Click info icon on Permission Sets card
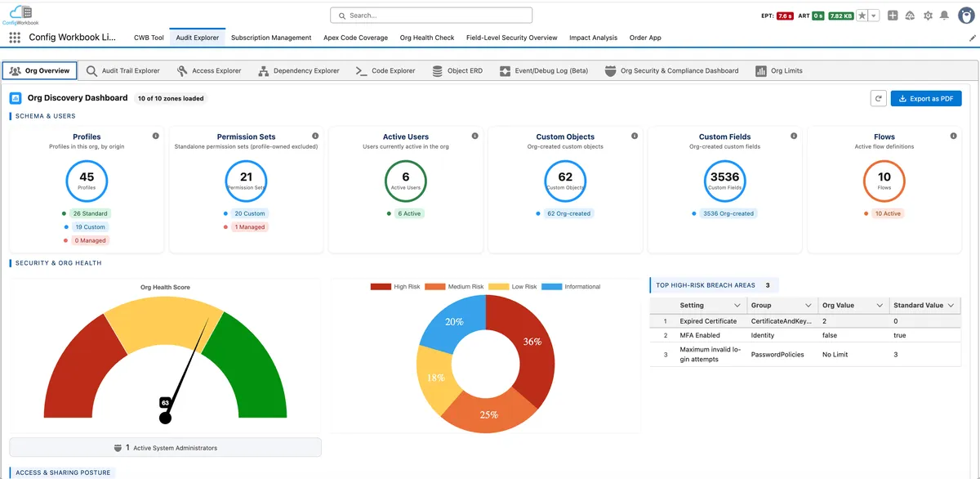 point(315,136)
